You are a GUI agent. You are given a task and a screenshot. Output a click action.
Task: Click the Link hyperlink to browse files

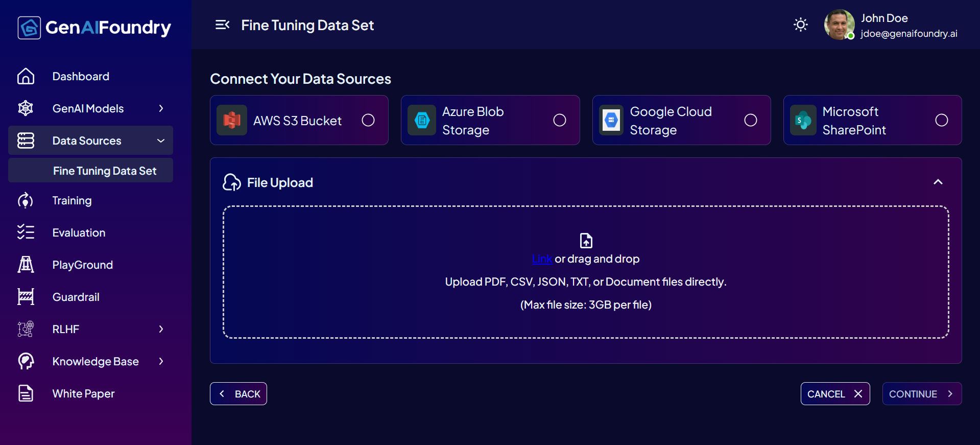click(x=542, y=259)
